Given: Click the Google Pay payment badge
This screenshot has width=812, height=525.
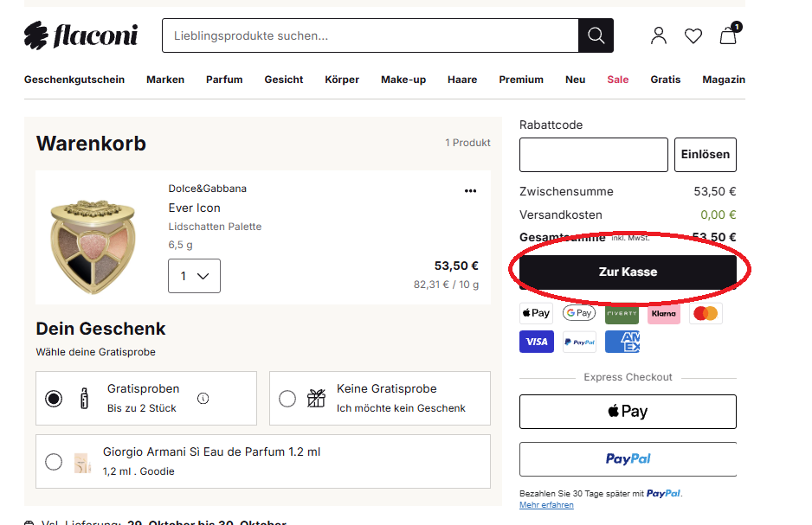Looking at the screenshot, I should [x=579, y=313].
